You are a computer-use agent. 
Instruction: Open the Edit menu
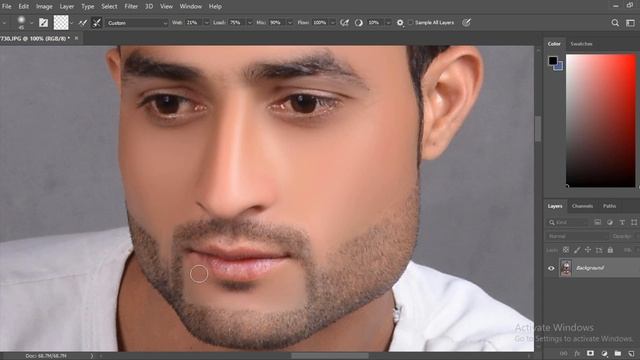pos(24,7)
